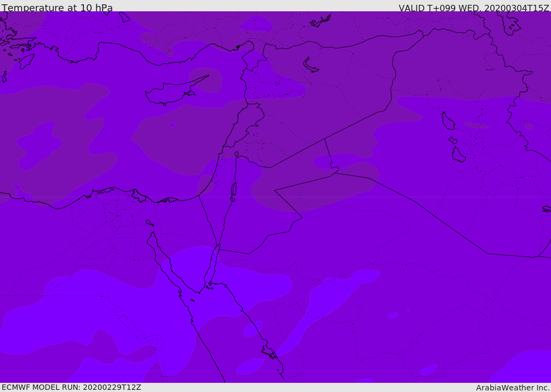Image resolution: width=551 pixels, height=392 pixels.
Task: Click the 'Temperature at 10 hPa' title text
Action: (x=57, y=8)
